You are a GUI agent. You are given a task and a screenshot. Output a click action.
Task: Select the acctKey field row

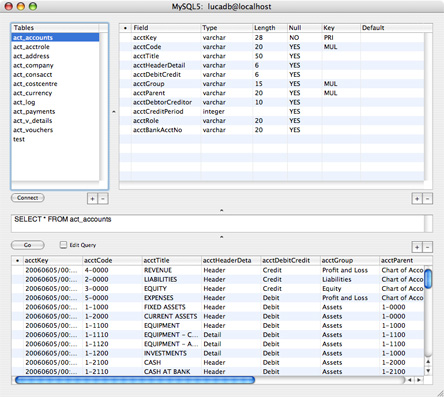[x=272, y=38]
